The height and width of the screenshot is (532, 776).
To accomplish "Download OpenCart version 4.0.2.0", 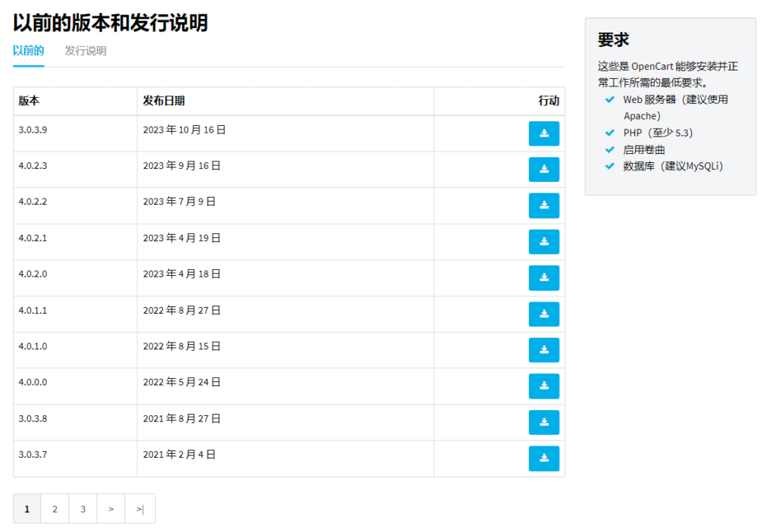I will (543, 277).
